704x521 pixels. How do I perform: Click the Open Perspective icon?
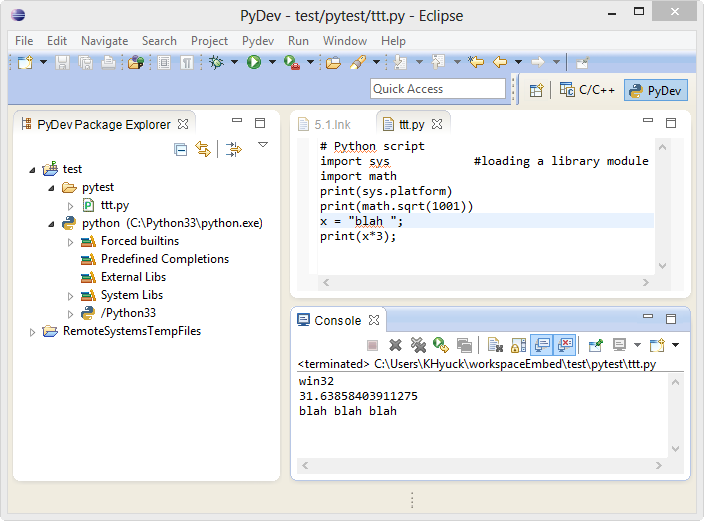tap(536, 90)
